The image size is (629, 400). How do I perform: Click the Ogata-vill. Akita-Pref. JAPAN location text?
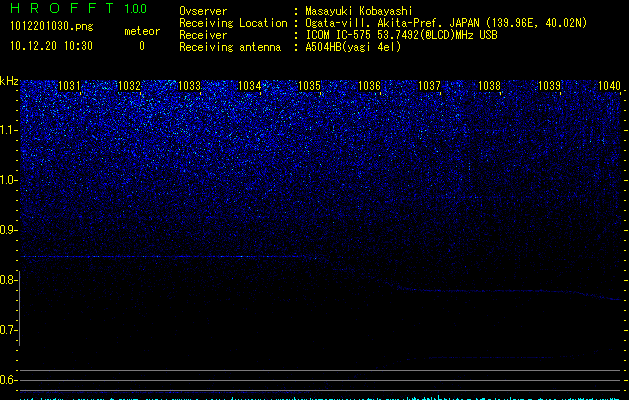click(446, 23)
